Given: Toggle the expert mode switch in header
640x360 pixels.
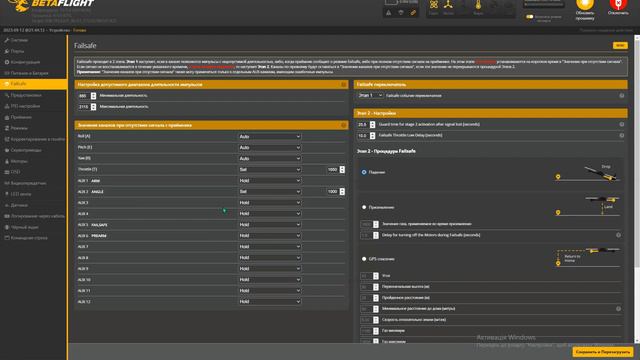Looking at the screenshot, I should [529, 17].
